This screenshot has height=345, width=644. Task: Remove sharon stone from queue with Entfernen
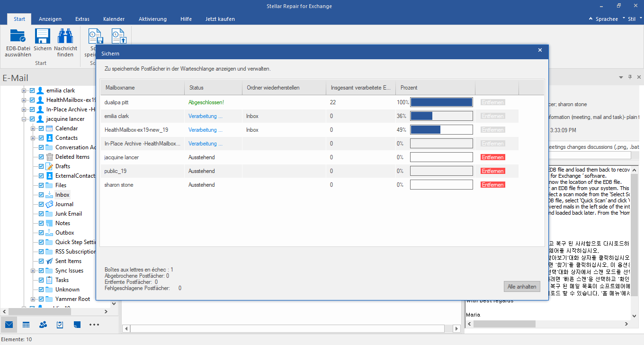[x=492, y=185]
